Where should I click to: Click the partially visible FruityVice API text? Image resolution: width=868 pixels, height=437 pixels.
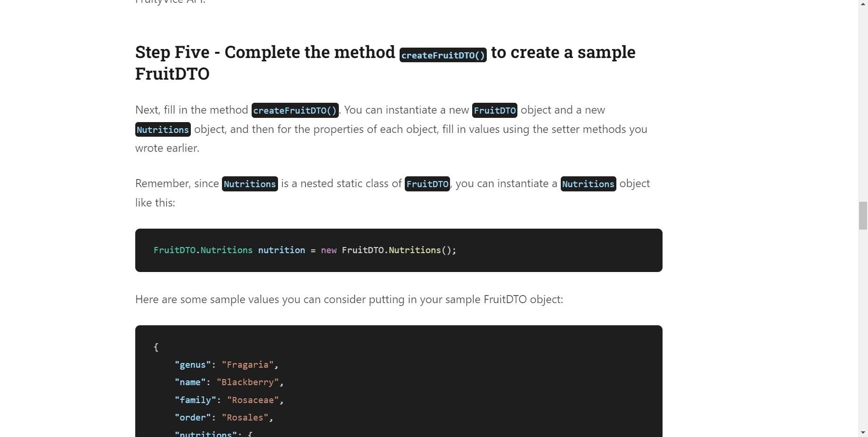[170, 2]
